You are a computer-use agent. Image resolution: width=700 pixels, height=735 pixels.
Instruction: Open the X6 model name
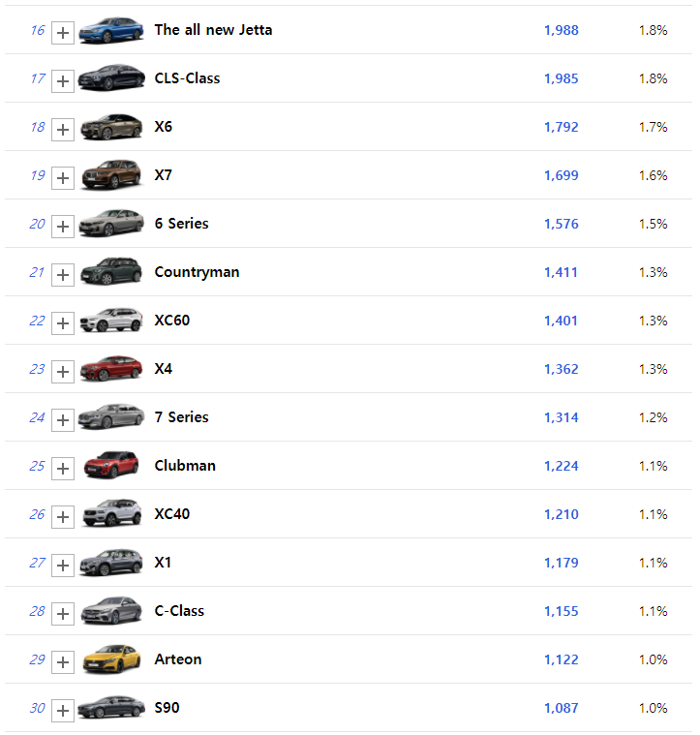pos(163,127)
